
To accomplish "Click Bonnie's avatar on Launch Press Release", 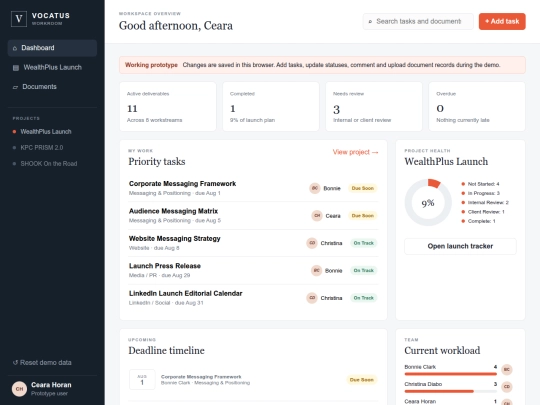I will click(x=316, y=270).
